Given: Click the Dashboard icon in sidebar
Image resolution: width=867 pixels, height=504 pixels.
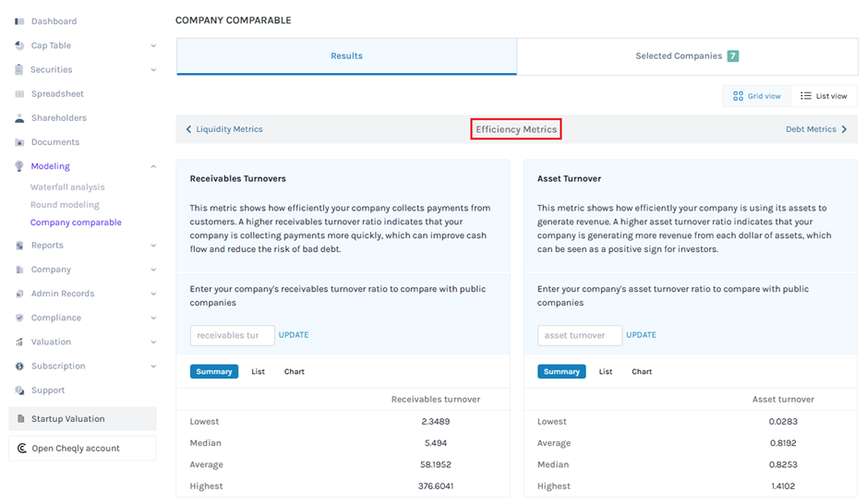Looking at the screenshot, I should 19,21.
